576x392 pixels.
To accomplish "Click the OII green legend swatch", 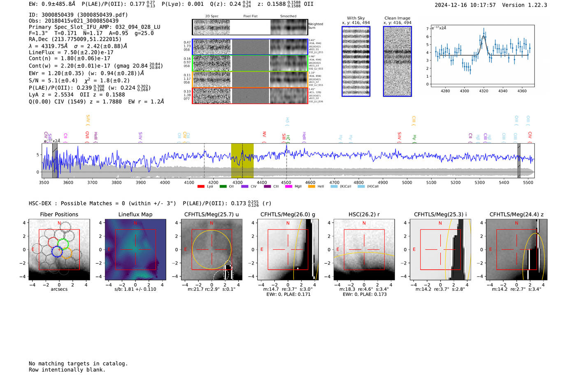I will point(223,186).
